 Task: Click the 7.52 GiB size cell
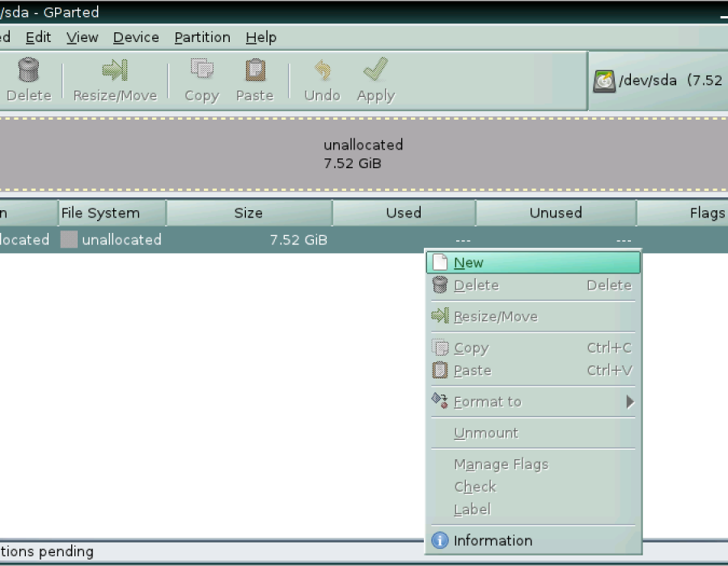(298, 240)
